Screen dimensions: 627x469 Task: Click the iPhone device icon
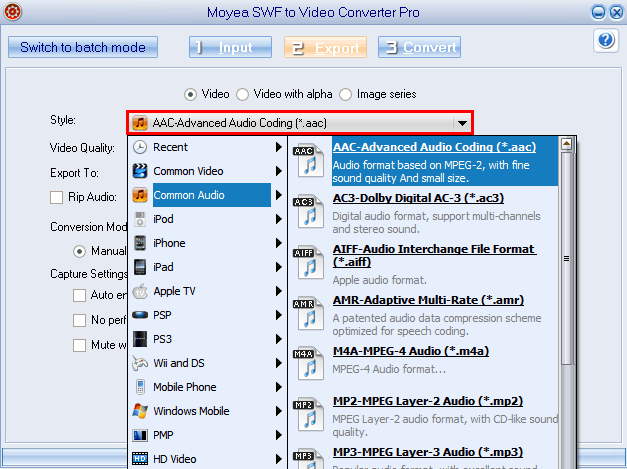[140, 243]
